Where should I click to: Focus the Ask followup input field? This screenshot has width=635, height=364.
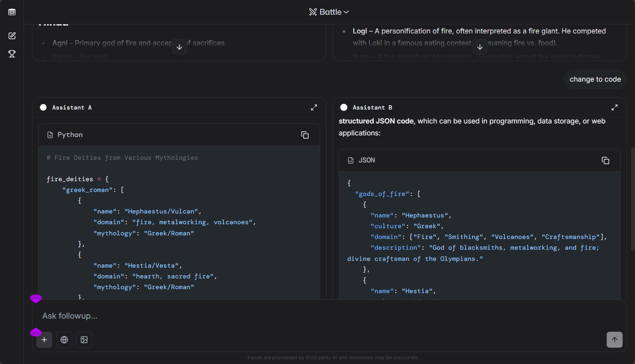click(x=329, y=316)
